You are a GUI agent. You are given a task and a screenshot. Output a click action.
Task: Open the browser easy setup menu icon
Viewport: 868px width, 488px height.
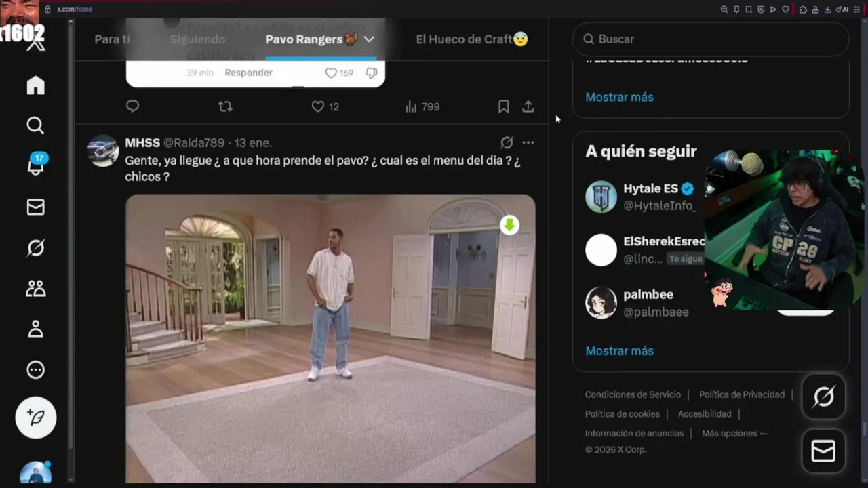pyautogui.click(x=856, y=9)
